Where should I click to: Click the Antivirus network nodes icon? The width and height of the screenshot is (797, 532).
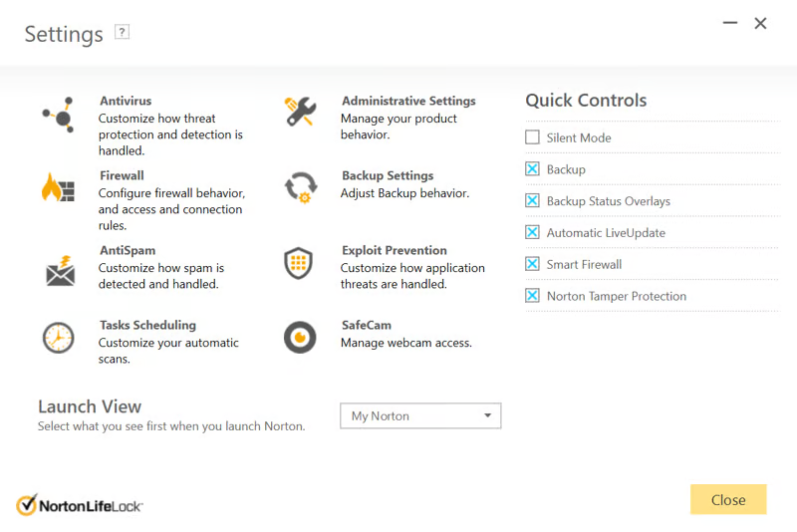(58, 115)
